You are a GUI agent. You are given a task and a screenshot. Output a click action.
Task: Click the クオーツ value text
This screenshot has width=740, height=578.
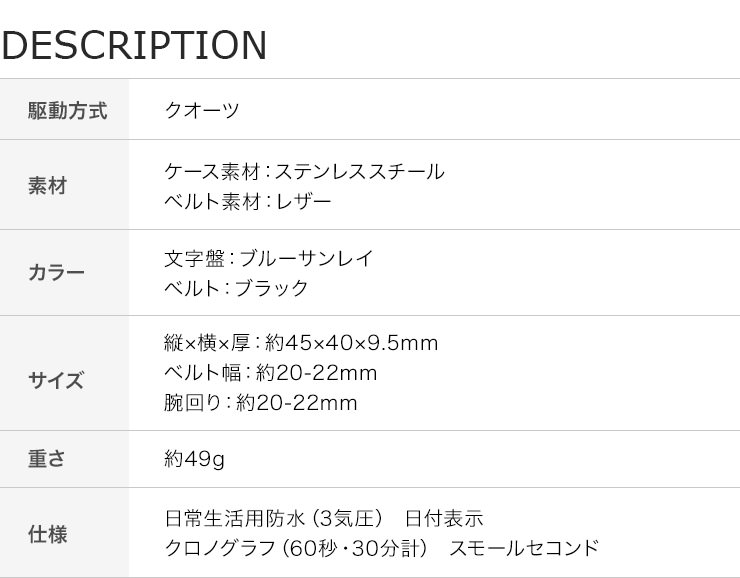click(202, 111)
